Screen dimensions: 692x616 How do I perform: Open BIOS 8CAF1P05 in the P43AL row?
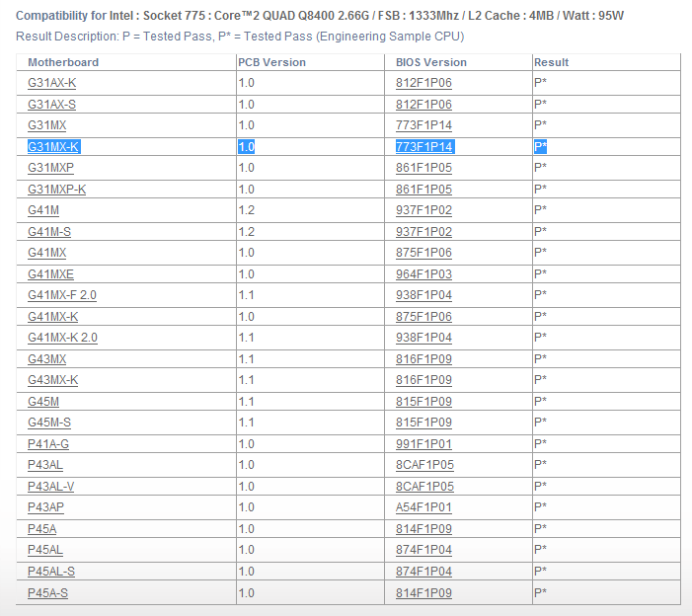[424, 464]
